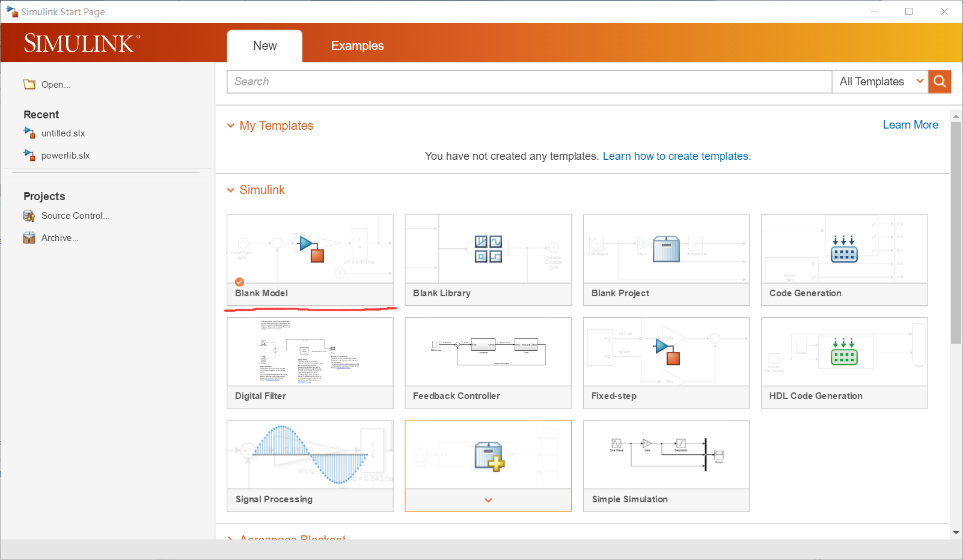Click the Simulink Start Page title icon

point(12,11)
